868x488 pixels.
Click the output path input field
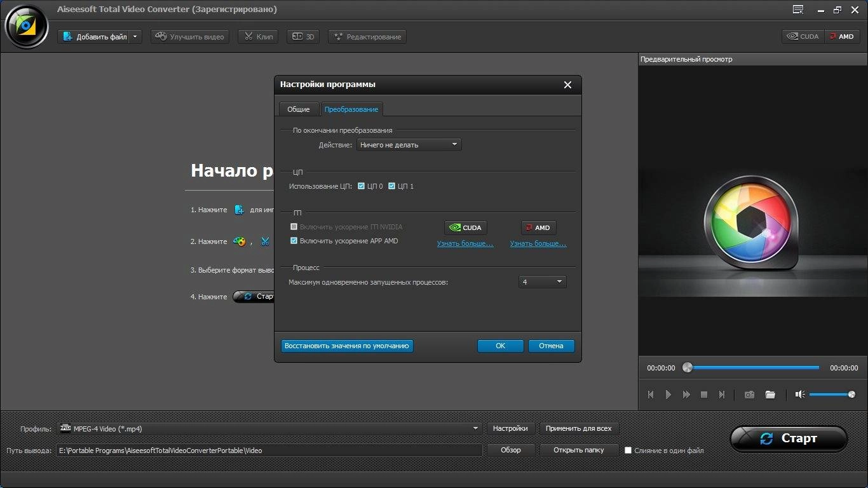tap(269, 450)
